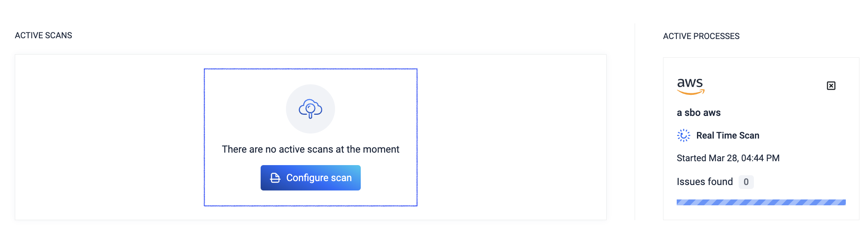This screenshot has width=868, height=242.
Task: Click the no active scans message text
Action: click(311, 149)
